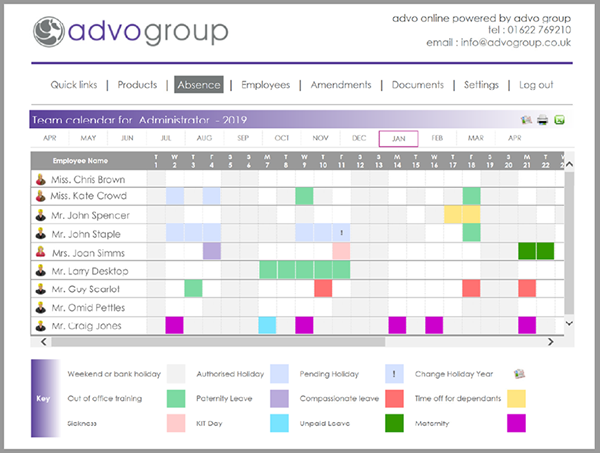Viewport: 600px width, 453px height.
Task: Click the Log out link
Action: tap(536, 85)
